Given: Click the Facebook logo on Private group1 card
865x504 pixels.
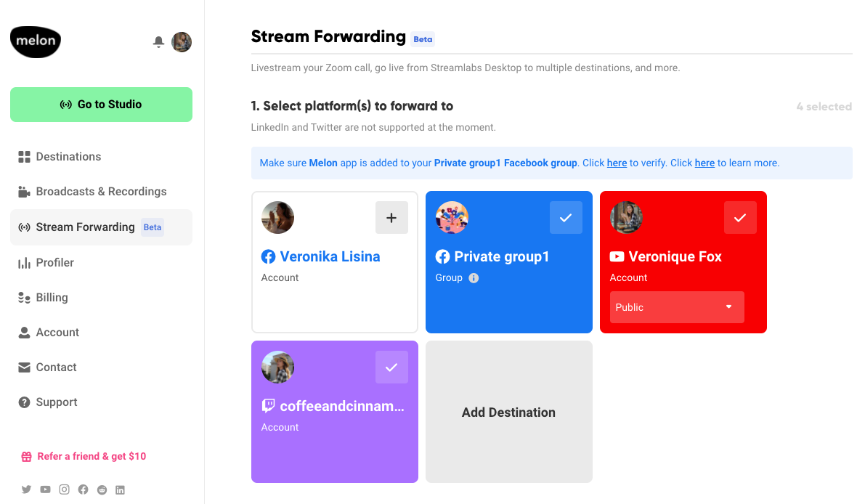Looking at the screenshot, I should tap(442, 256).
